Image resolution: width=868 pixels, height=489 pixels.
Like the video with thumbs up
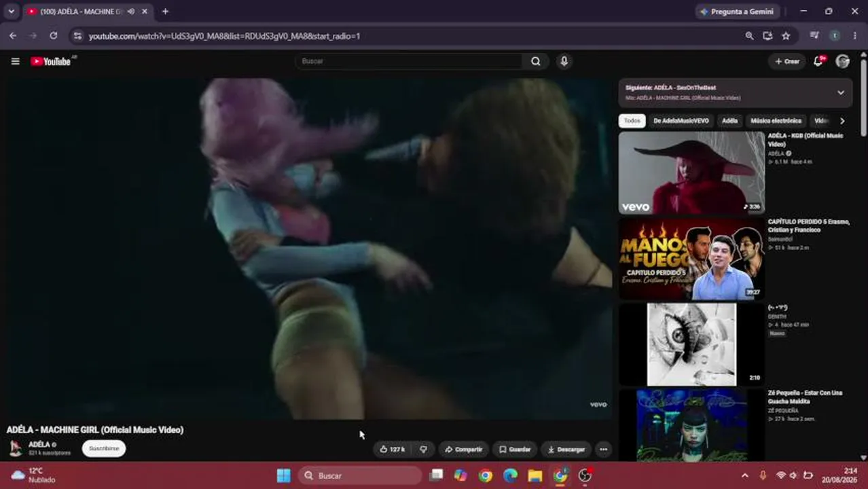(x=392, y=449)
